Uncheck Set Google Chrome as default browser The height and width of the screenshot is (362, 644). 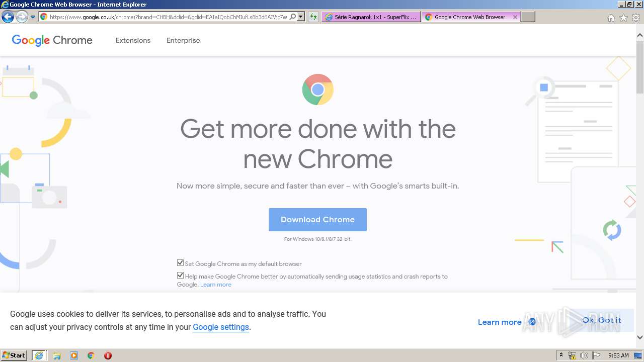coord(180,263)
